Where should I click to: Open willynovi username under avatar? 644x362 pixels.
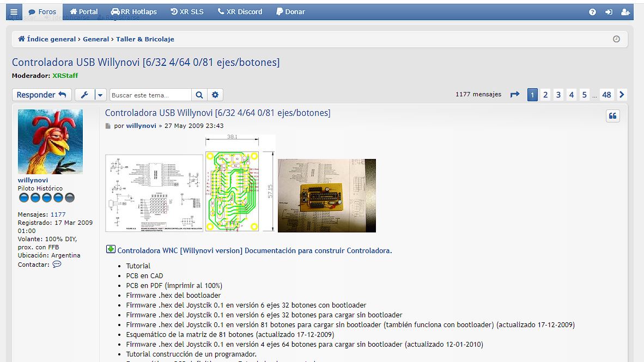click(33, 180)
